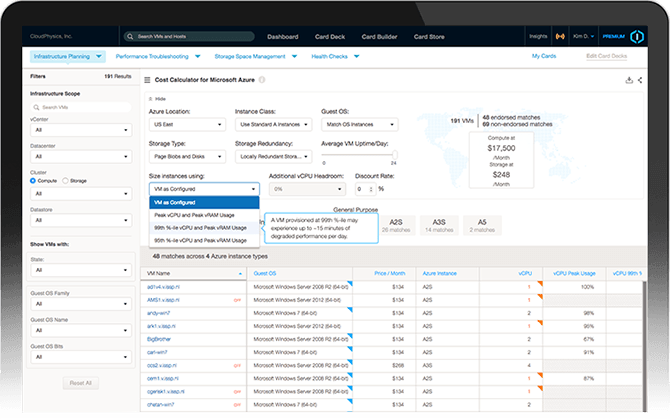Click the magnifier icon in Search VMs field

36,107
